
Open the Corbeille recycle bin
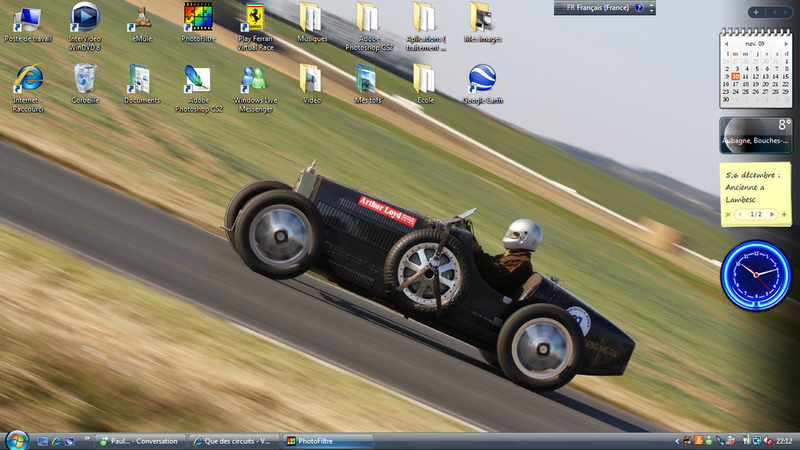click(85, 84)
